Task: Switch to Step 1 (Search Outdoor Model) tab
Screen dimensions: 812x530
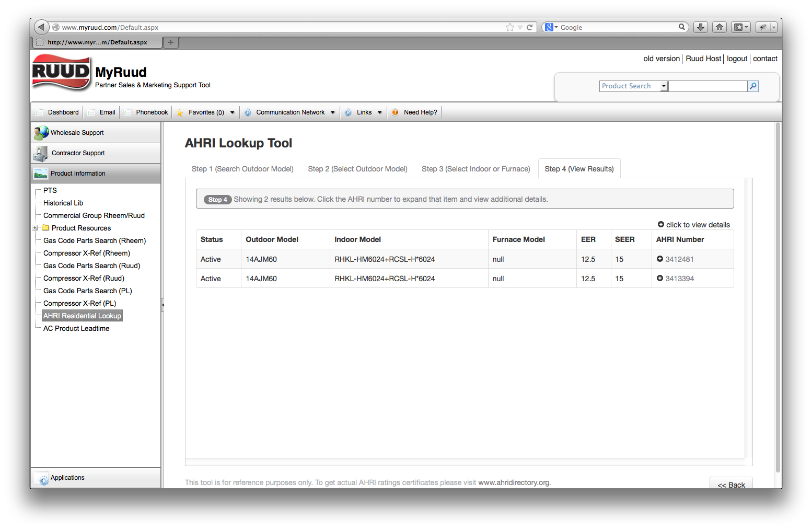Action: coord(242,168)
